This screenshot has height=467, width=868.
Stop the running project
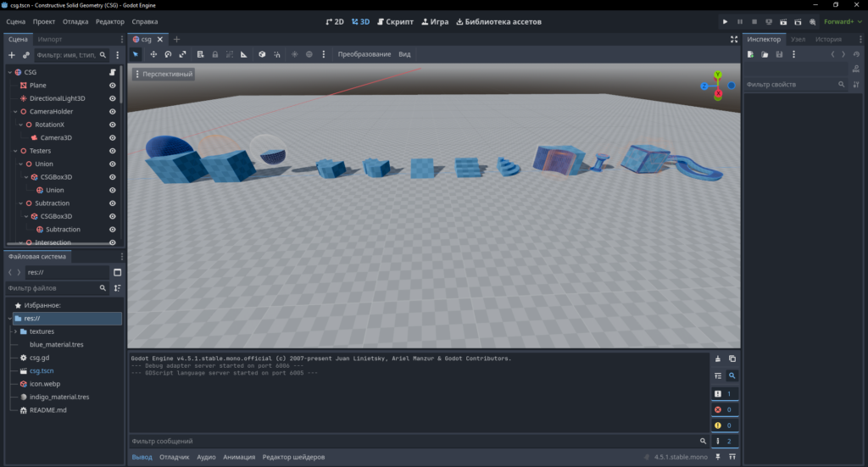pyautogui.click(x=754, y=21)
